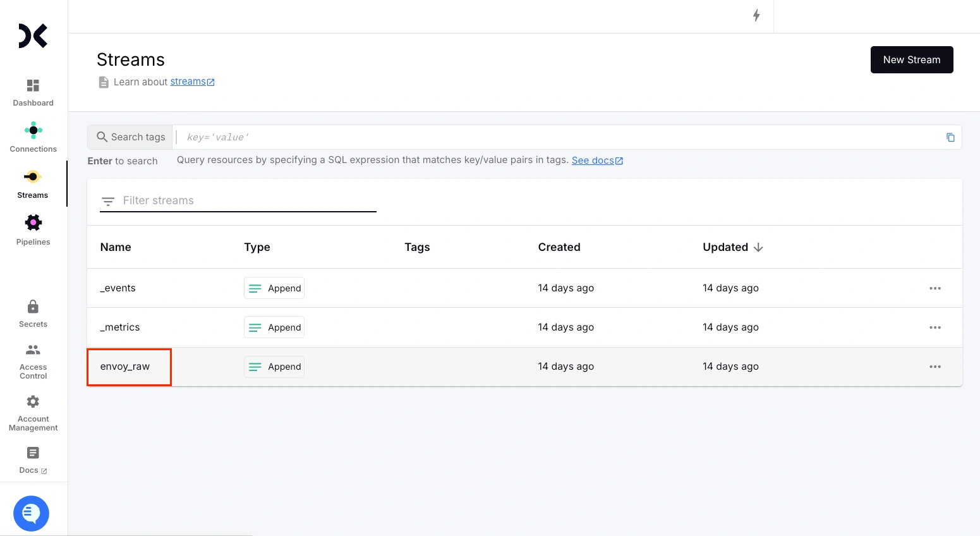980x536 pixels.
Task: Open Pipelines from the sidebar
Action: (33, 230)
